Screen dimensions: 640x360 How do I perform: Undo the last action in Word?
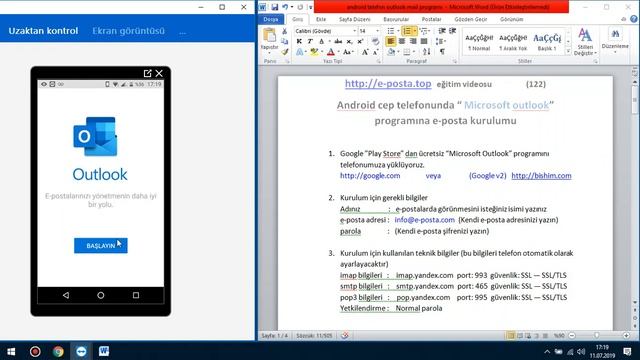click(x=285, y=7)
